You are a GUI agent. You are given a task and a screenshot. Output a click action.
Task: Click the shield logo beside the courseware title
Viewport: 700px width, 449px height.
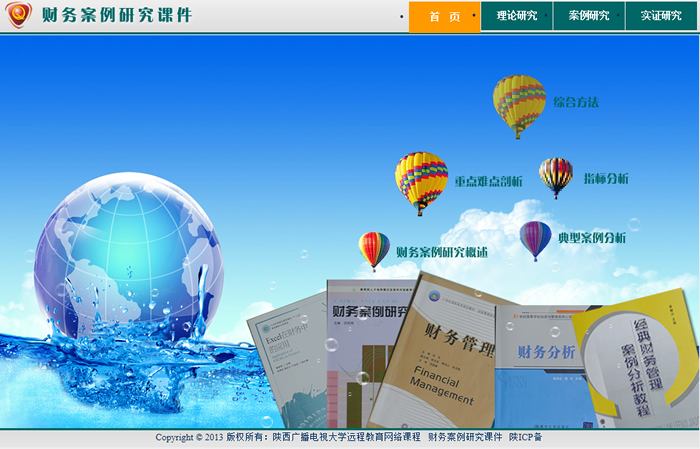pyautogui.click(x=19, y=16)
